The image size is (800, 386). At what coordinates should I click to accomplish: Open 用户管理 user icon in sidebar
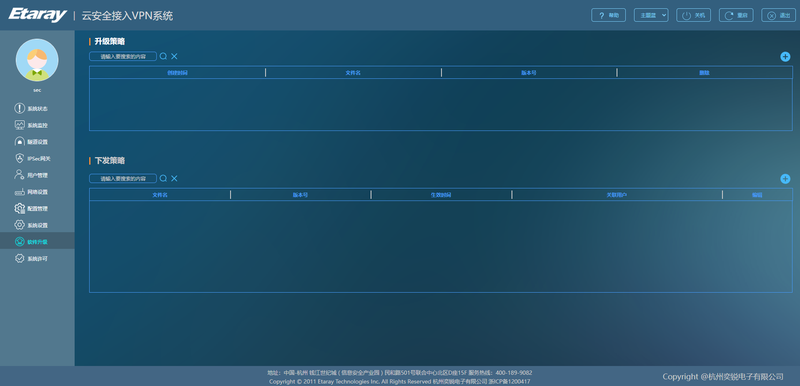pos(19,175)
